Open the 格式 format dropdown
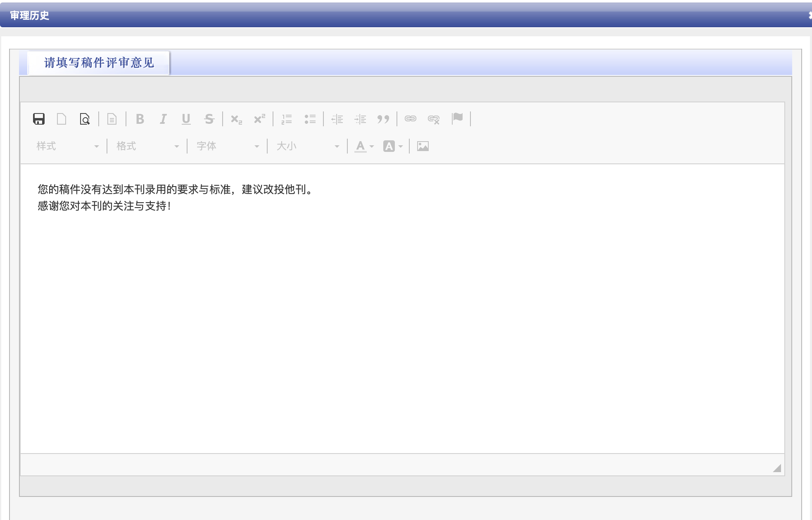The height and width of the screenshot is (520, 812). pos(147,146)
